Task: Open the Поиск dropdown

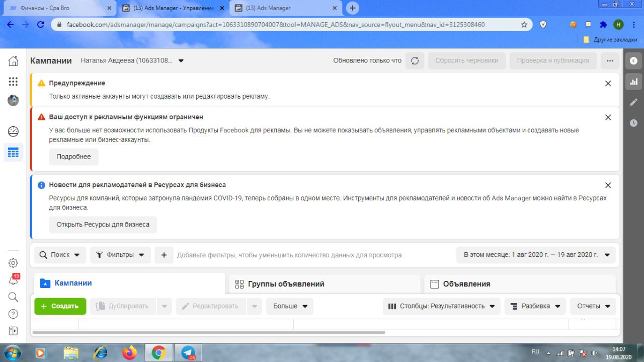Action: click(60, 255)
